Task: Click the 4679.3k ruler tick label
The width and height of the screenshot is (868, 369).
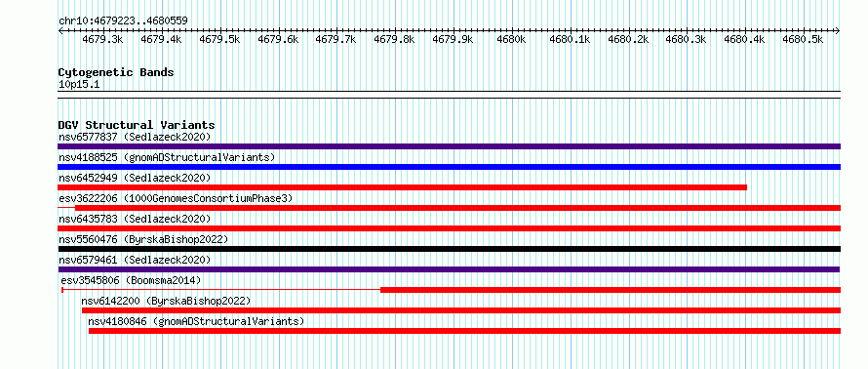Action: (103, 39)
